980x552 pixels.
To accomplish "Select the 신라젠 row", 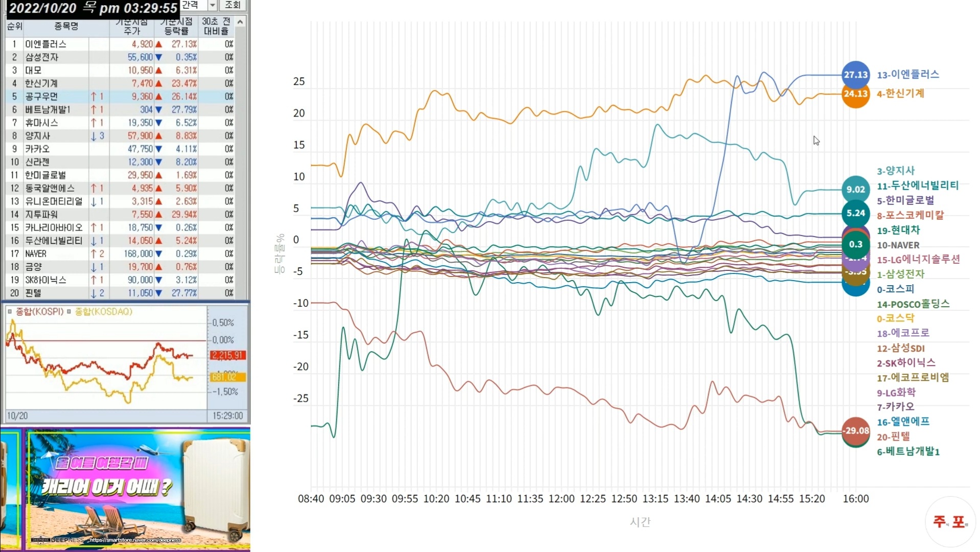I will tap(120, 162).
